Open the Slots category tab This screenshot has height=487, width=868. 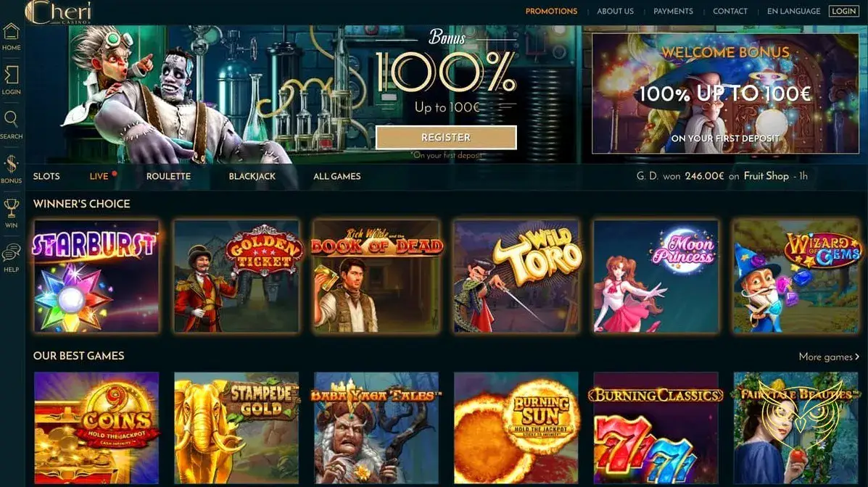coord(46,176)
